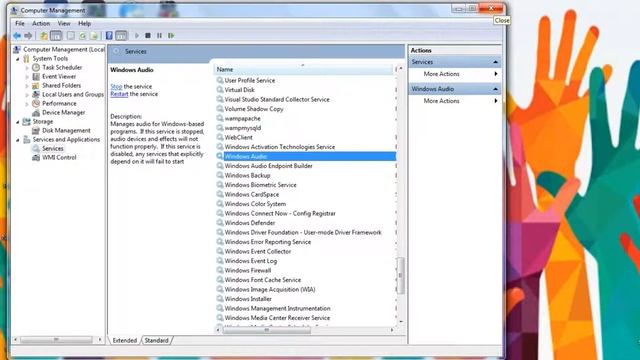Toggle Show/Hide Action Pane toolbar icon
Image resolution: width=640 pixels, height=360 pixels.
pos(121,36)
